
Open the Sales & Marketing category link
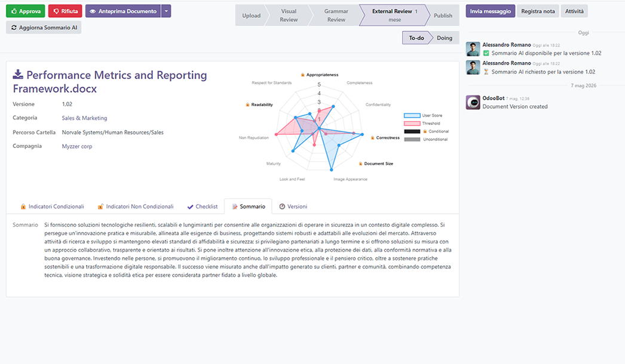[84, 118]
